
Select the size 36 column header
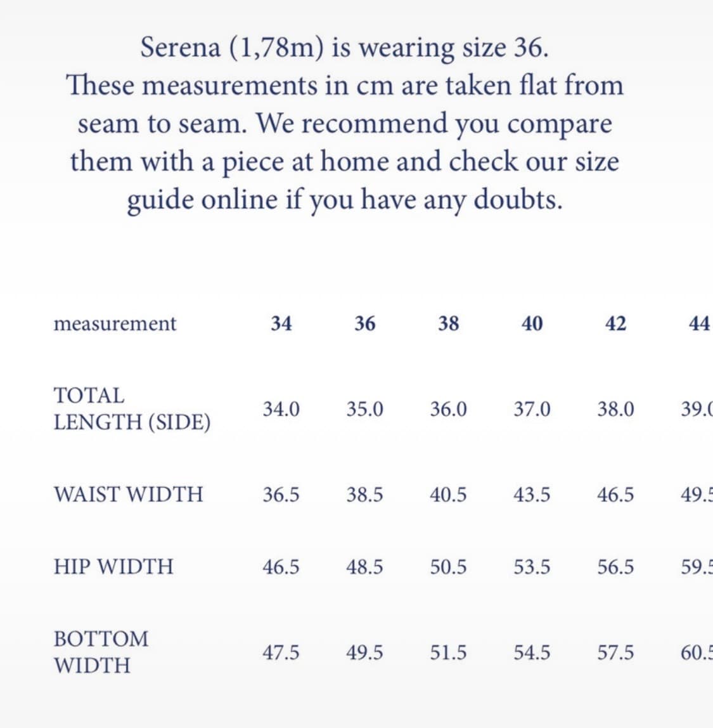pos(364,323)
